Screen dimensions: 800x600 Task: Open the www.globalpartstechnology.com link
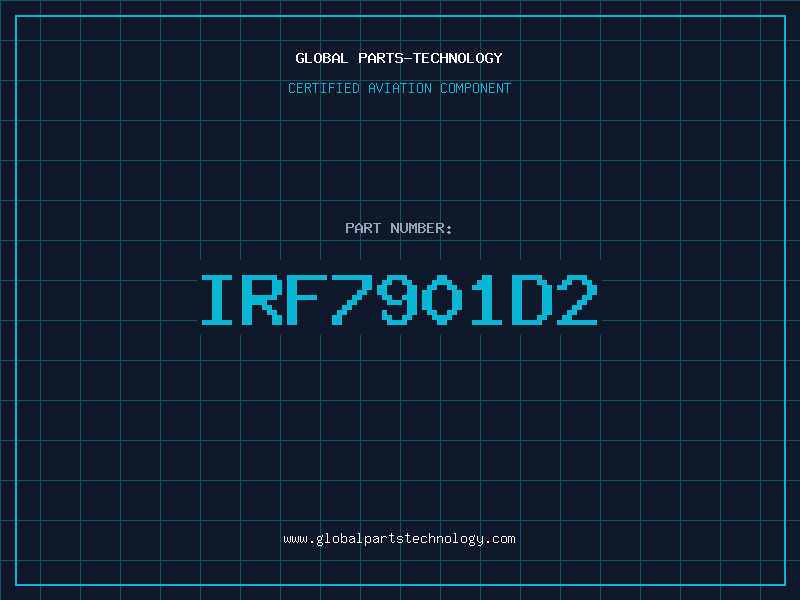pos(399,539)
